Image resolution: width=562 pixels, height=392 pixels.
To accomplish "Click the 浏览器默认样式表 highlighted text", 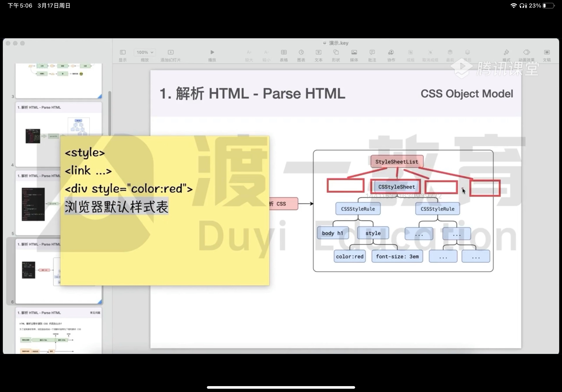I will 116,206.
